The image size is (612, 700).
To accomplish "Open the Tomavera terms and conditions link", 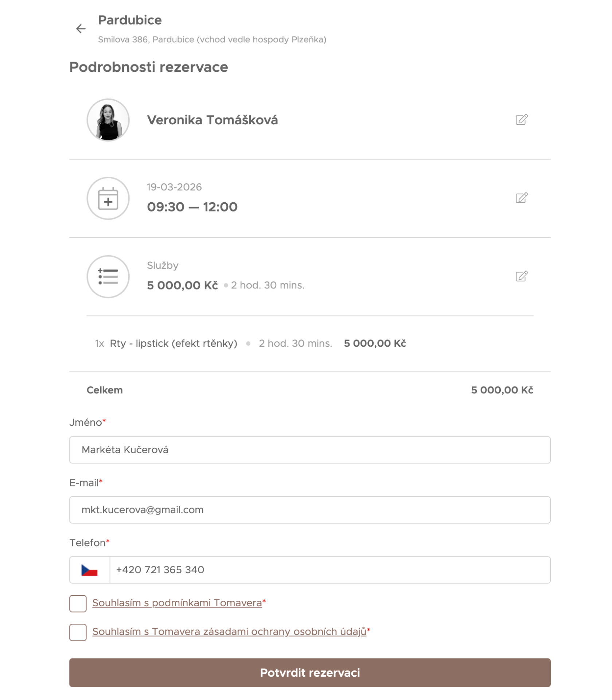I will pyautogui.click(x=177, y=603).
